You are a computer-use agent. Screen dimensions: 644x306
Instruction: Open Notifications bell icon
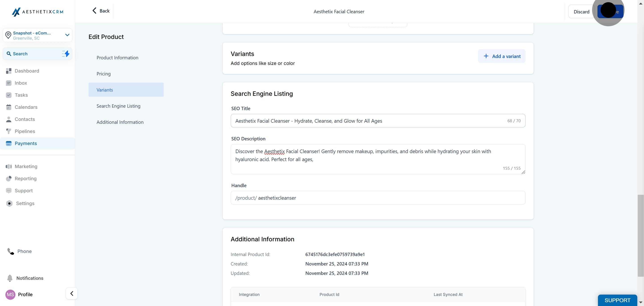coord(10,278)
